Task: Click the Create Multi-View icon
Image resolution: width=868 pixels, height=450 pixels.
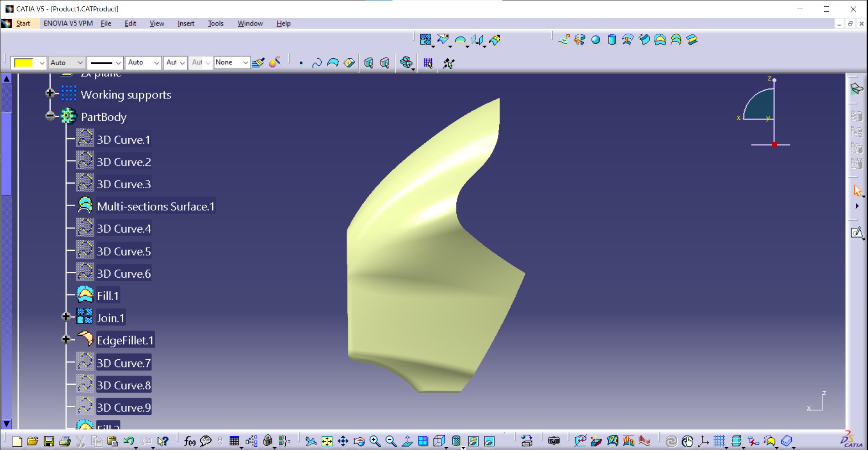Action: [x=423, y=441]
